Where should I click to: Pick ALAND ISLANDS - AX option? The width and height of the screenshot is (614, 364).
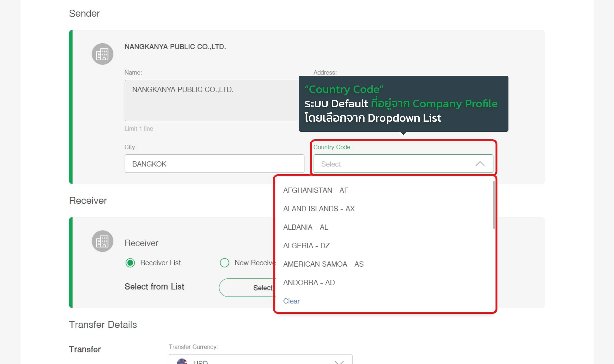319,209
